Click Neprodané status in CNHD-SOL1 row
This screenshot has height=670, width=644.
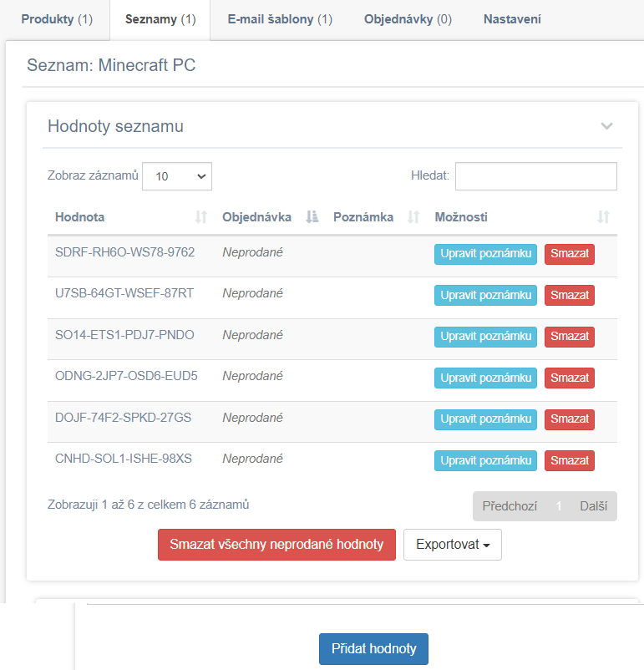point(252,459)
